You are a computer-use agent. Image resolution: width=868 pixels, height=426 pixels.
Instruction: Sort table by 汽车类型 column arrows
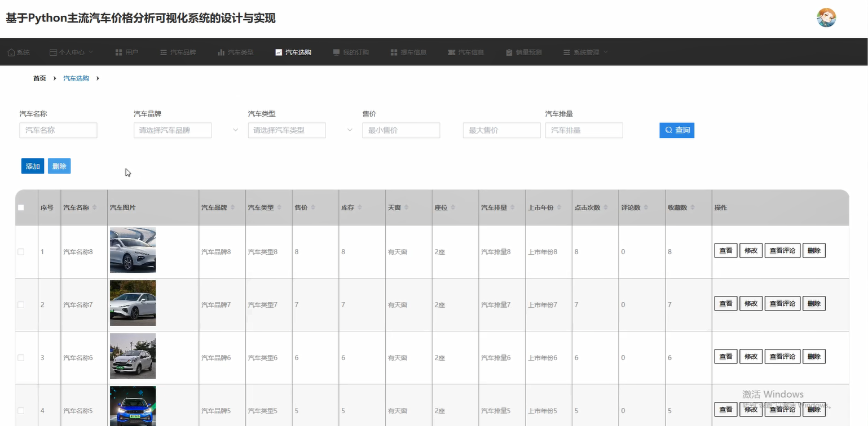pos(279,207)
